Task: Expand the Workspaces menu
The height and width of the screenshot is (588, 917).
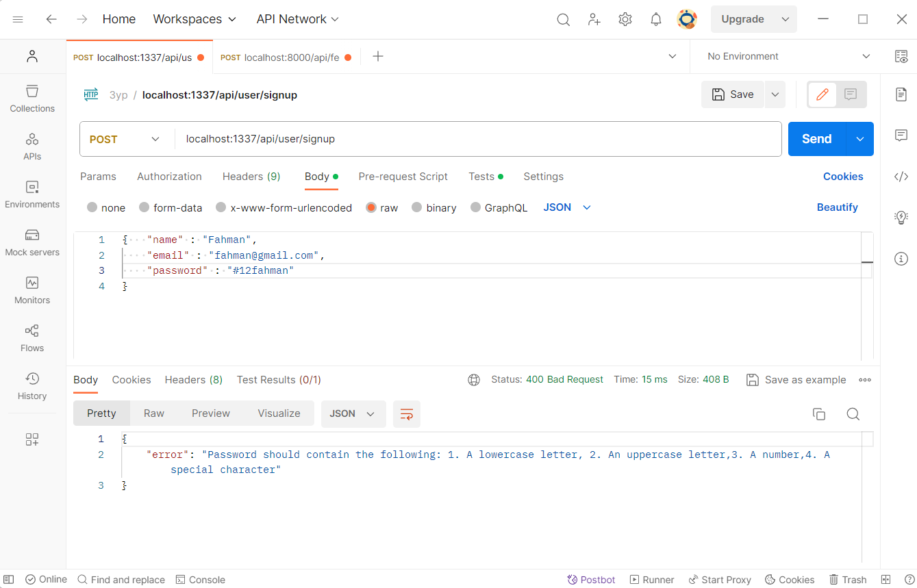Action: click(x=194, y=19)
